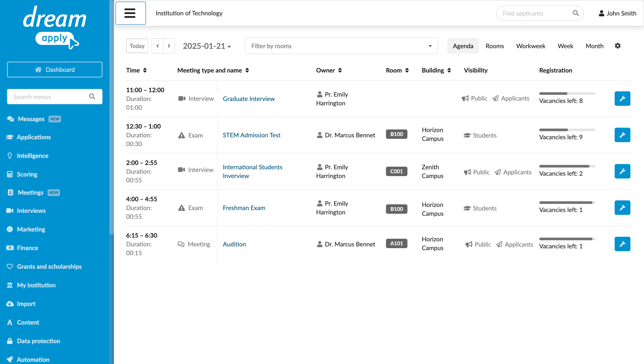The image size is (644, 364).
Task: Click the Applications graduation cap icon
Action: click(10, 137)
